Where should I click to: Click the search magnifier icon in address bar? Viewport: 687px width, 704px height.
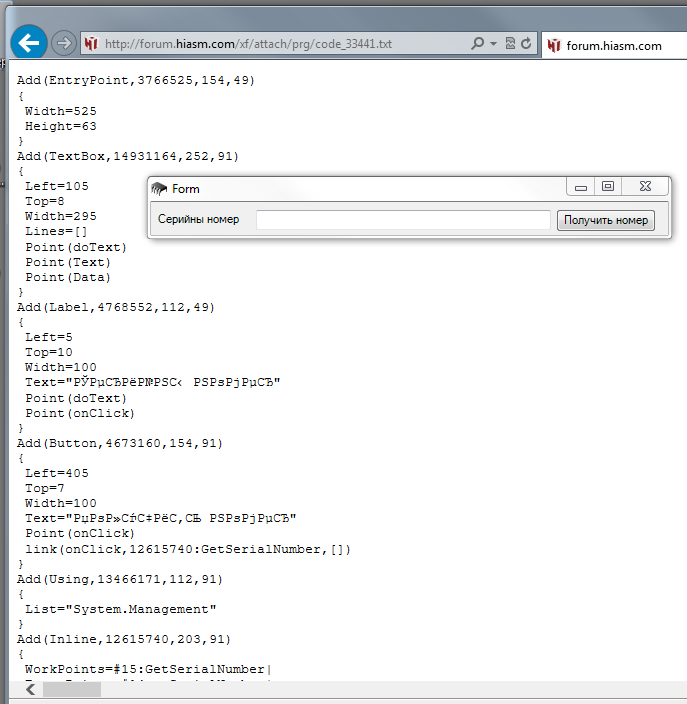pyautogui.click(x=478, y=44)
